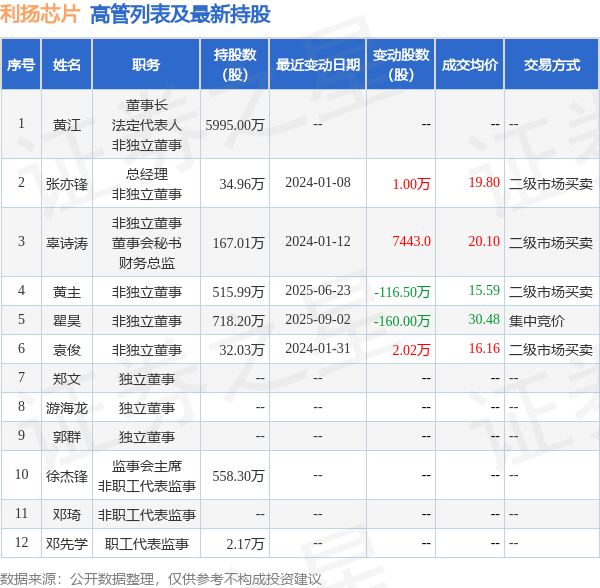Click the 职工代表监事 position cell
This screenshot has height=588, width=600.
(x=147, y=544)
